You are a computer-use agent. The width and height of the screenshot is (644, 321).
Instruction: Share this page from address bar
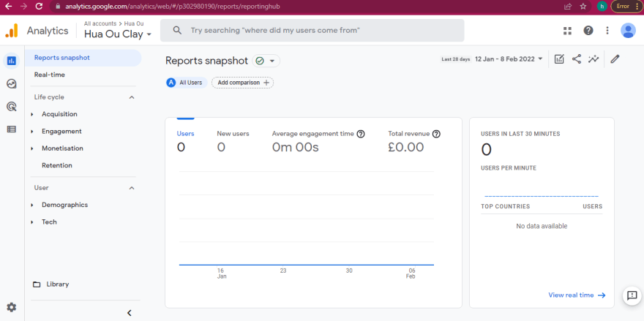[x=568, y=7]
